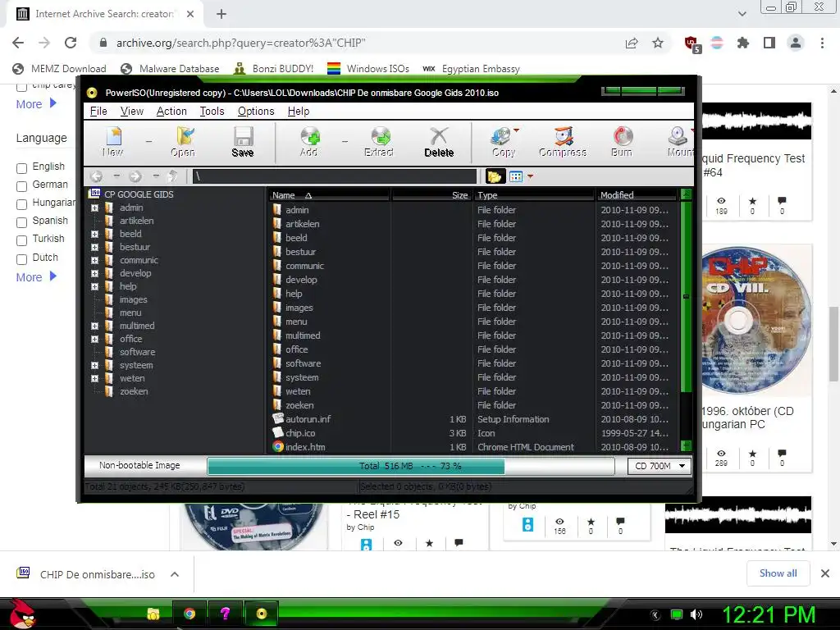Click the up one level arrow icon
840x630 pixels.
click(x=173, y=176)
